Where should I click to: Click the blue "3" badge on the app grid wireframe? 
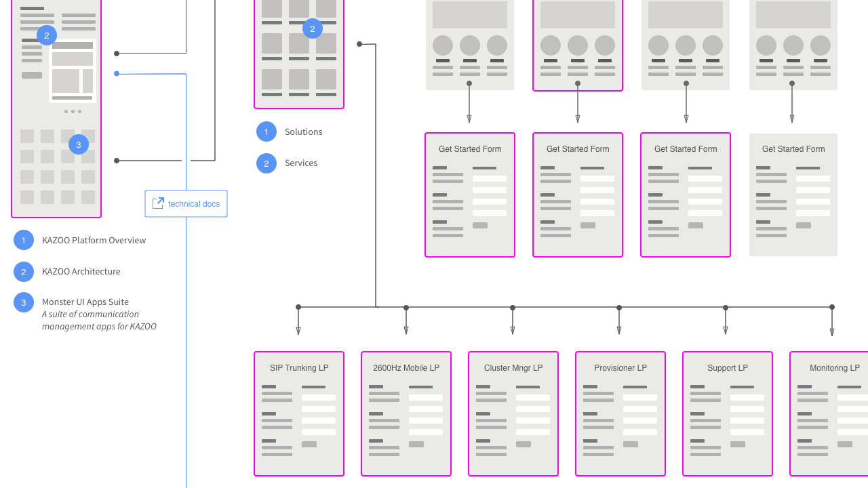tap(78, 144)
